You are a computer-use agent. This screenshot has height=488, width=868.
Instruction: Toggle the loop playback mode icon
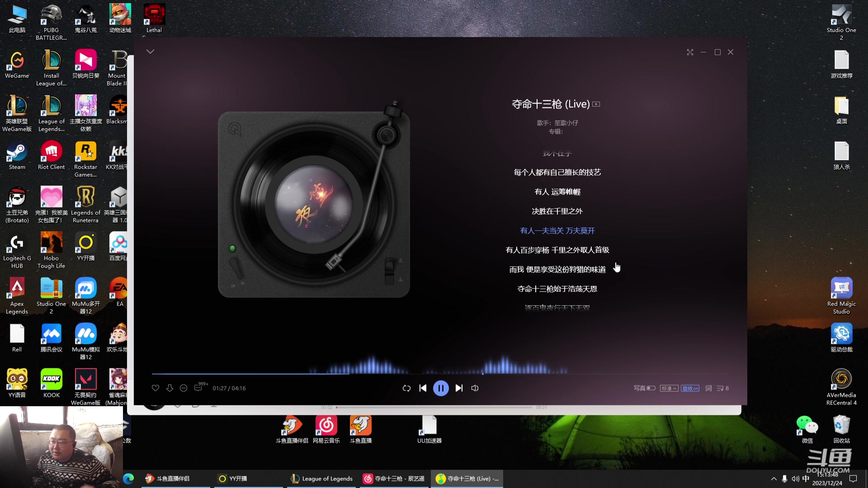click(x=406, y=388)
